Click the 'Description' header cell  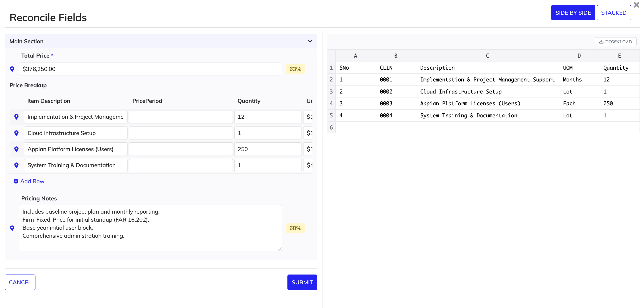[x=487, y=68]
